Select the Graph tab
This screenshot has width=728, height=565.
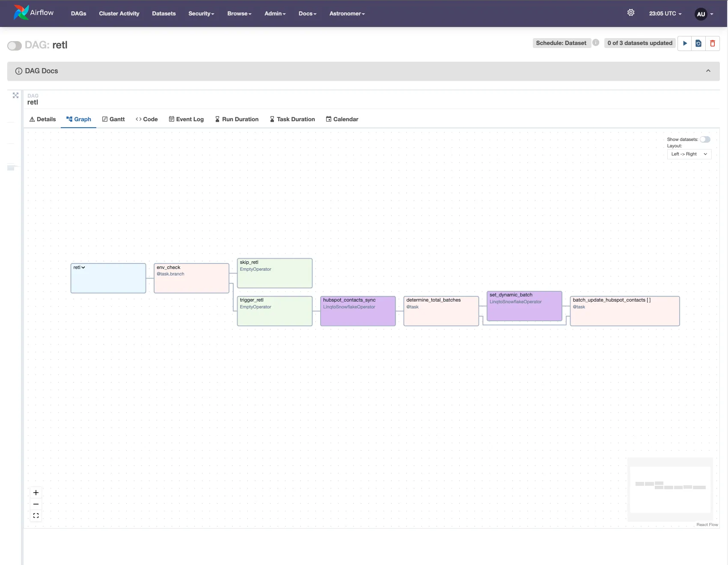coord(79,119)
